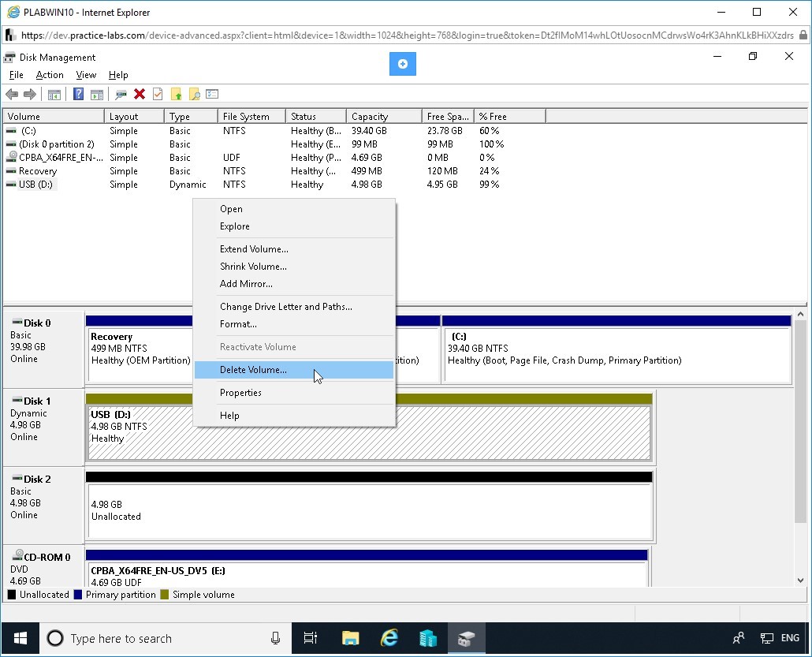Select Add Mirror... in context menu
This screenshot has width=812, height=657.
[x=294, y=284]
